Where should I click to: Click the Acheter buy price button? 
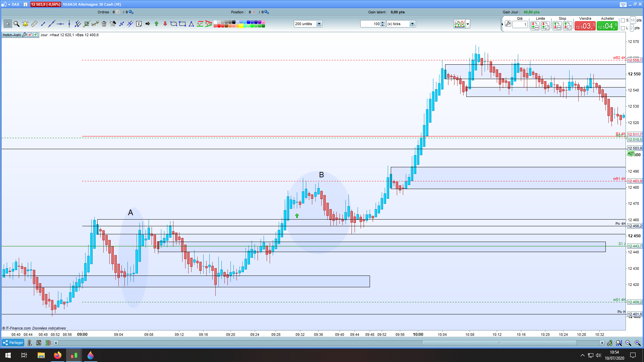[607, 26]
